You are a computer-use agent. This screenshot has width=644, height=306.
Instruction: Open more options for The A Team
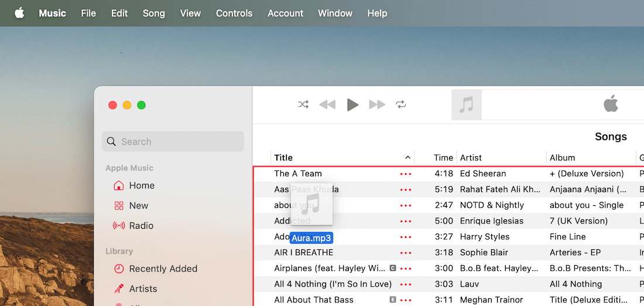click(x=405, y=174)
